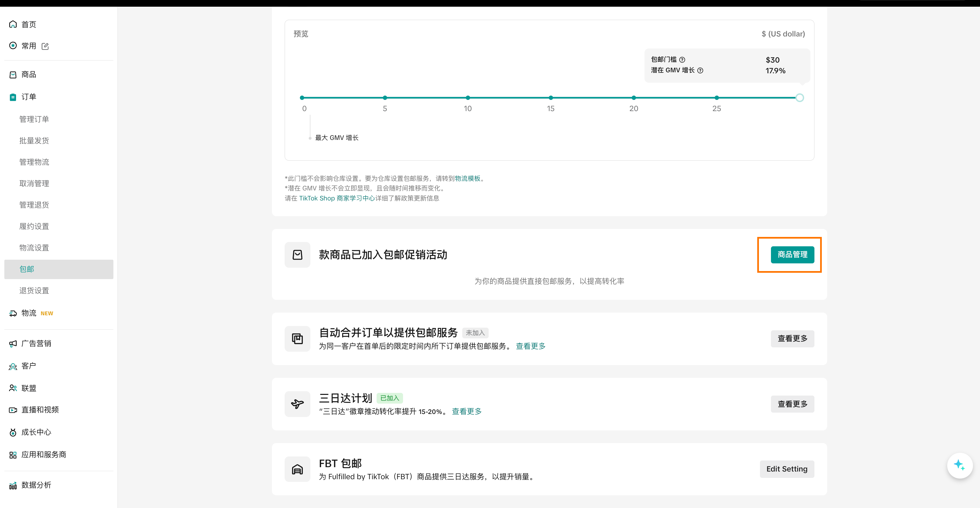Click the 数据分析 chart icon
This screenshot has width=980, height=508.
click(13, 485)
